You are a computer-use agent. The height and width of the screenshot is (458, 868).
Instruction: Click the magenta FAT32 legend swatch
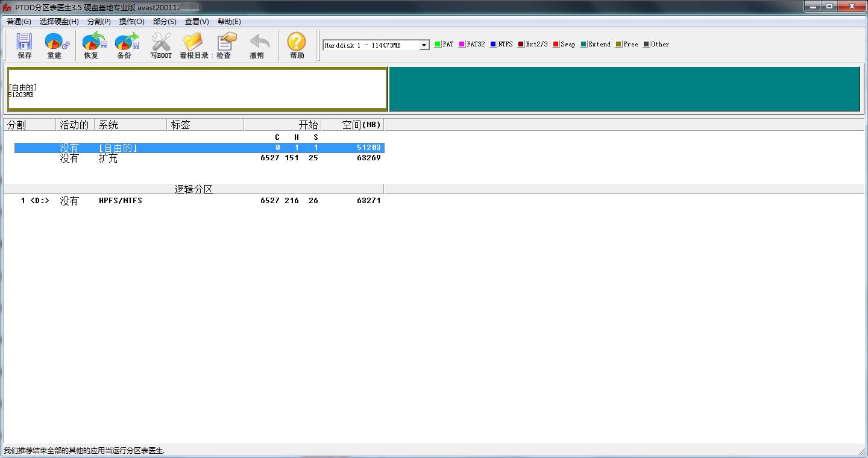pos(462,44)
